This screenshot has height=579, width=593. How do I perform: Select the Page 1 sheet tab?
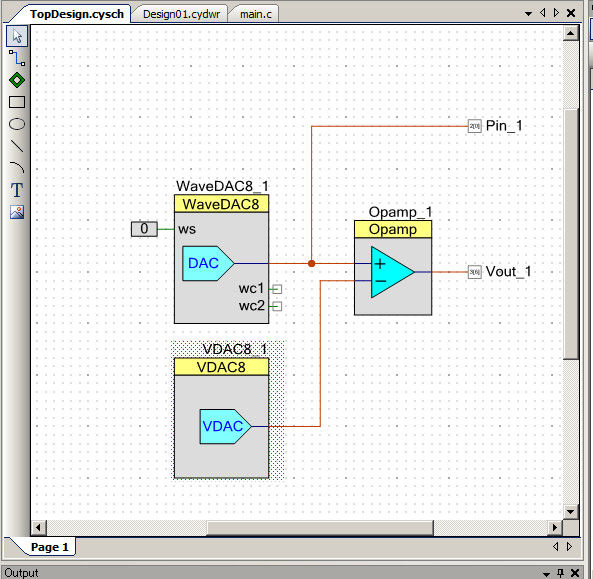coord(50,547)
